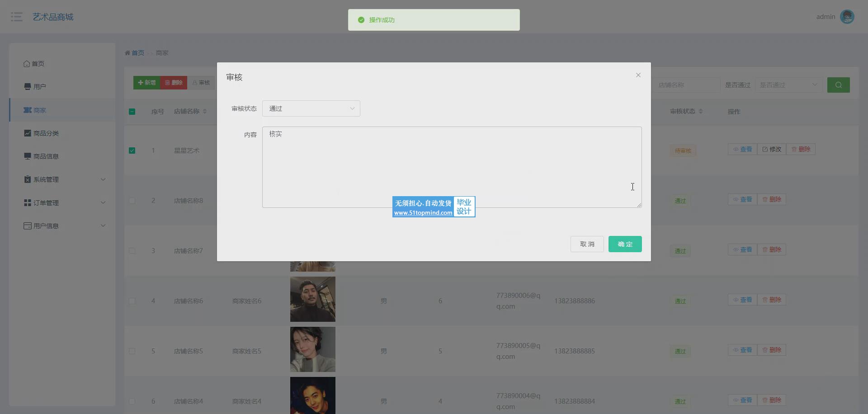Open the 是否通过 filter dropdown
Viewport: 868px width, 414px height.
click(789, 85)
